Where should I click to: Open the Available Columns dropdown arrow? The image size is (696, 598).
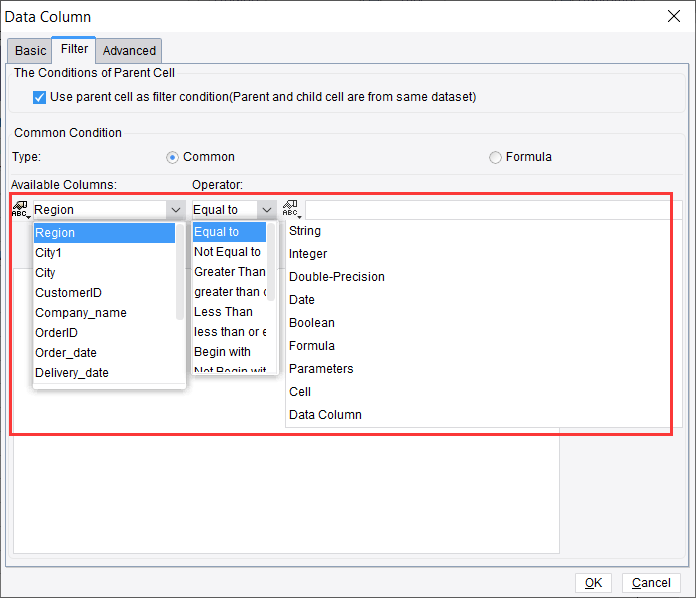[x=176, y=210]
